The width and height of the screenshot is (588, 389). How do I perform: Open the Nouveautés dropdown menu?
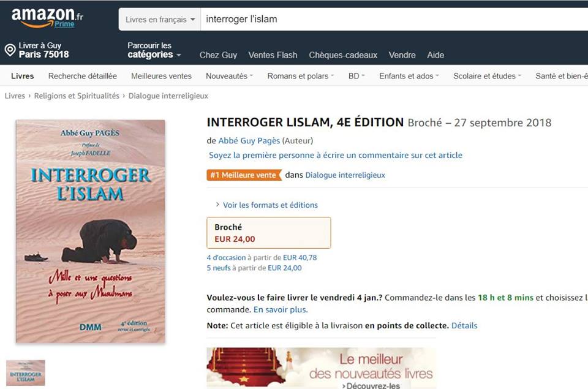point(229,76)
